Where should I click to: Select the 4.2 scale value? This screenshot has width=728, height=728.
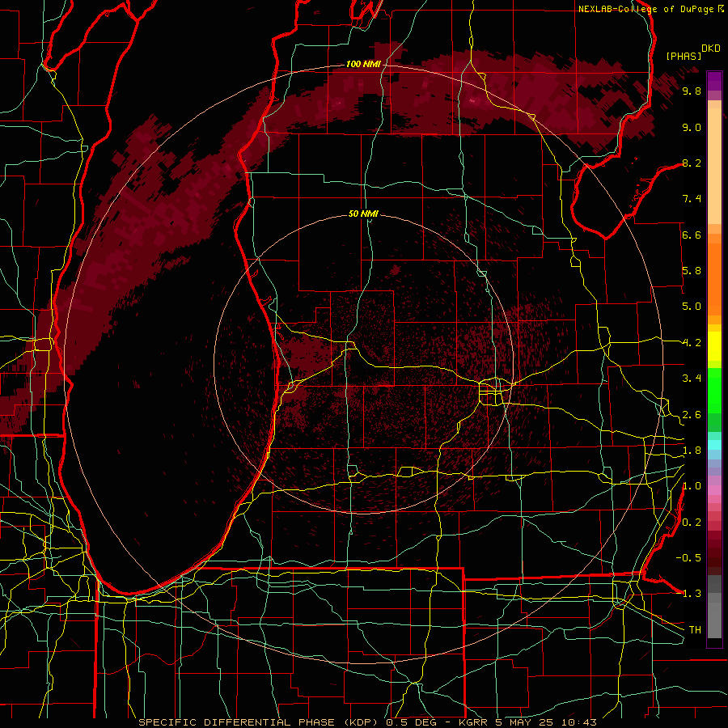point(692,343)
